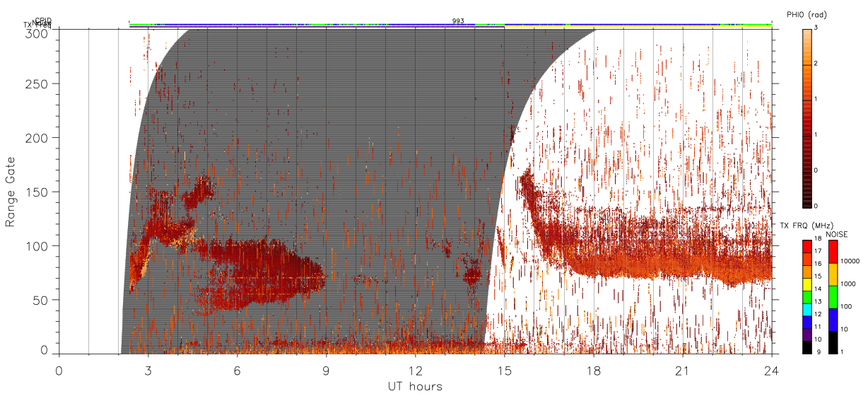The width and height of the screenshot is (868, 401).
Task: Select the 18 tick label on UT hours axis
Action: tap(594, 371)
